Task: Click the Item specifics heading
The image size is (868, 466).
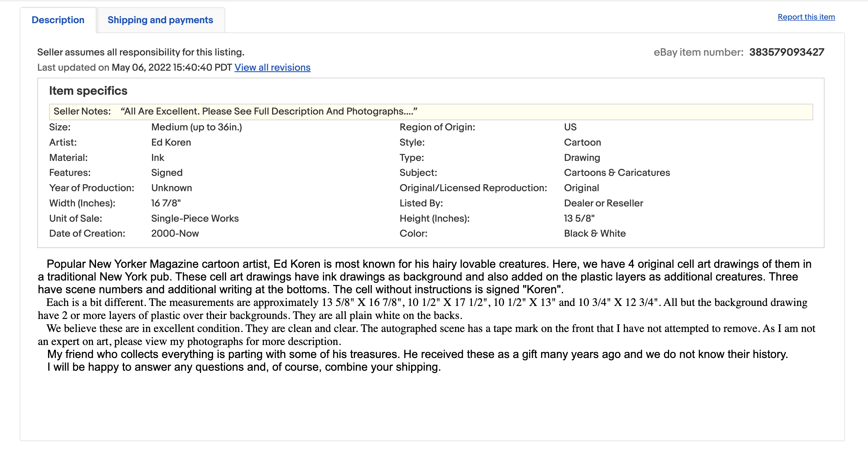Action: [88, 91]
